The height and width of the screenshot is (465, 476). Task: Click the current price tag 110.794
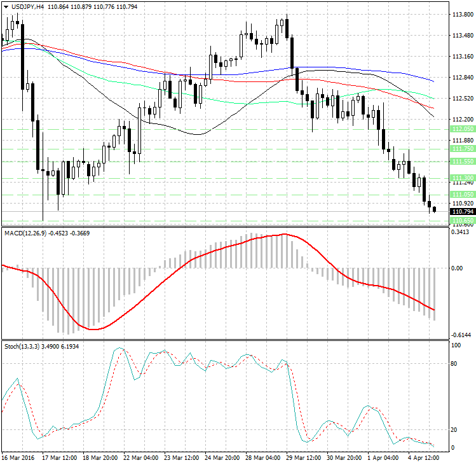point(463,203)
